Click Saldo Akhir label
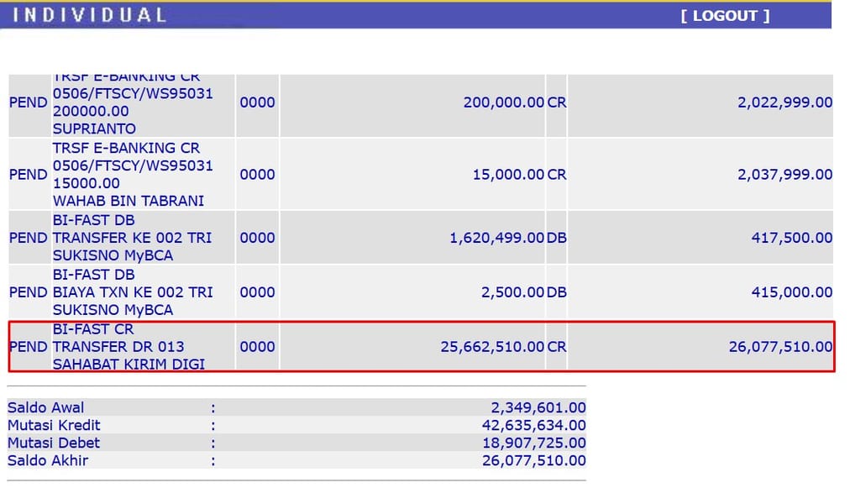The height and width of the screenshot is (504, 850). [x=48, y=460]
